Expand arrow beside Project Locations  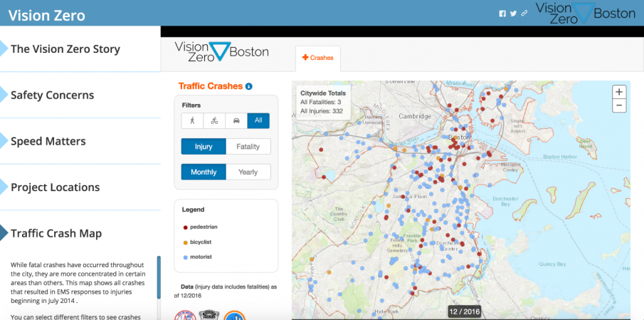point(4,187)
